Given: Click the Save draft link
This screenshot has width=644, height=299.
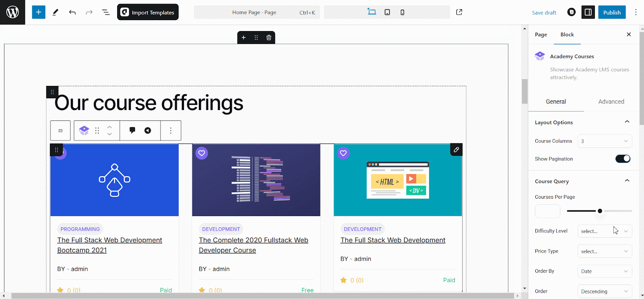Looking at the screenshot, I should (544, 12).
